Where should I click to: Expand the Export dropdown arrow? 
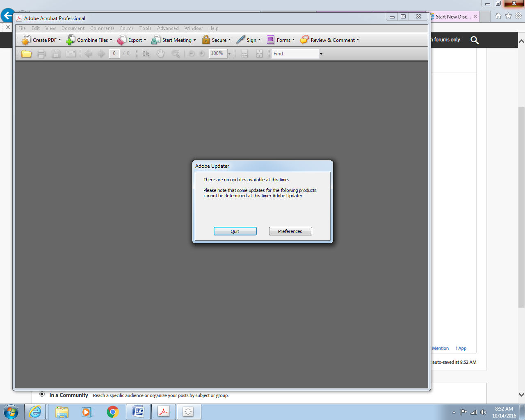[x=145, y=40]
